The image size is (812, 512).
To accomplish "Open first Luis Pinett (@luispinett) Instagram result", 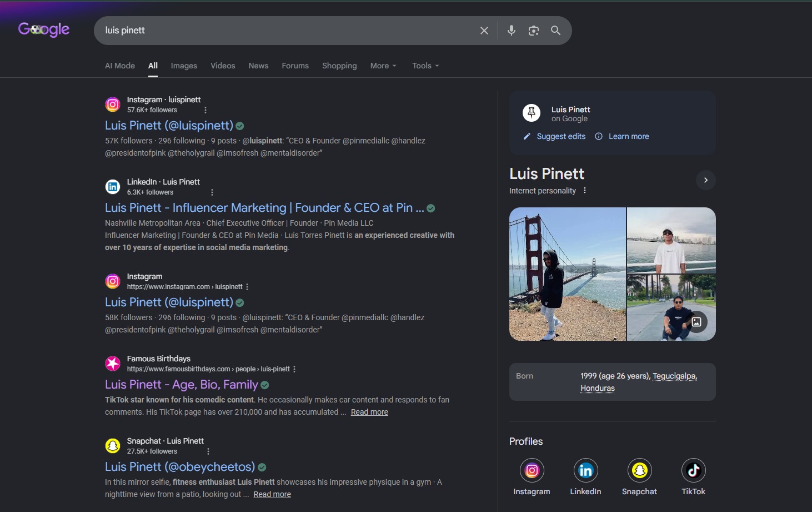I will 169,126.
